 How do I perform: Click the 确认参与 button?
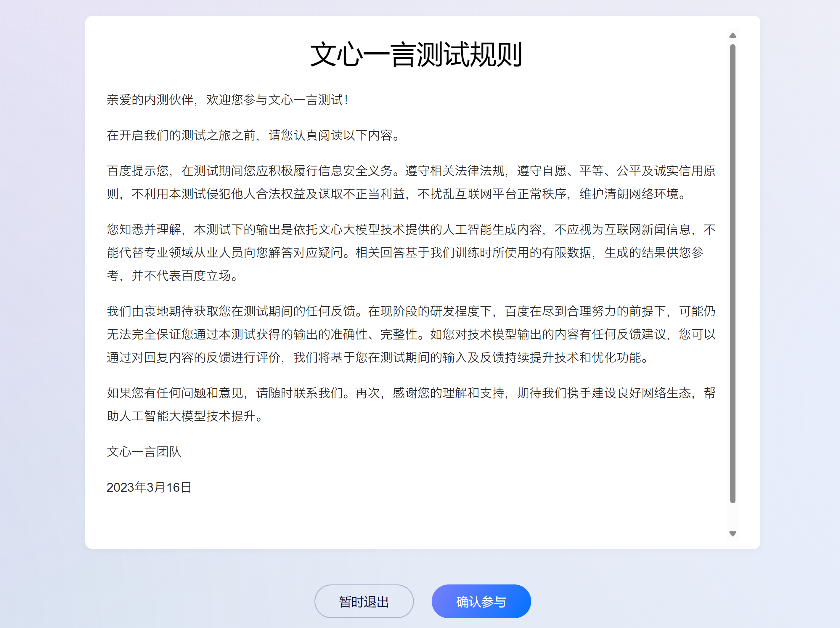pyautogui.click(x=481, y=601)
